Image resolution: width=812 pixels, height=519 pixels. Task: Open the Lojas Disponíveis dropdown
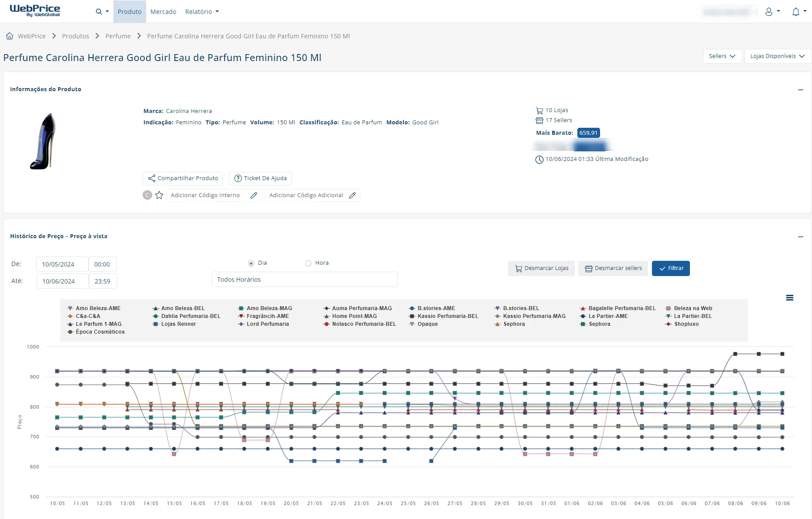point(778,56)
